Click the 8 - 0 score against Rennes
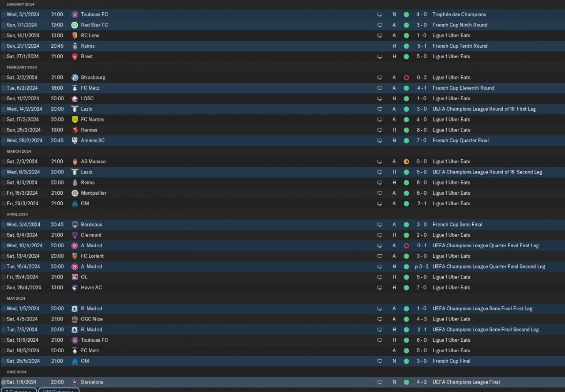The height and width of the screenshot is (392, 565). click(422, 130)
